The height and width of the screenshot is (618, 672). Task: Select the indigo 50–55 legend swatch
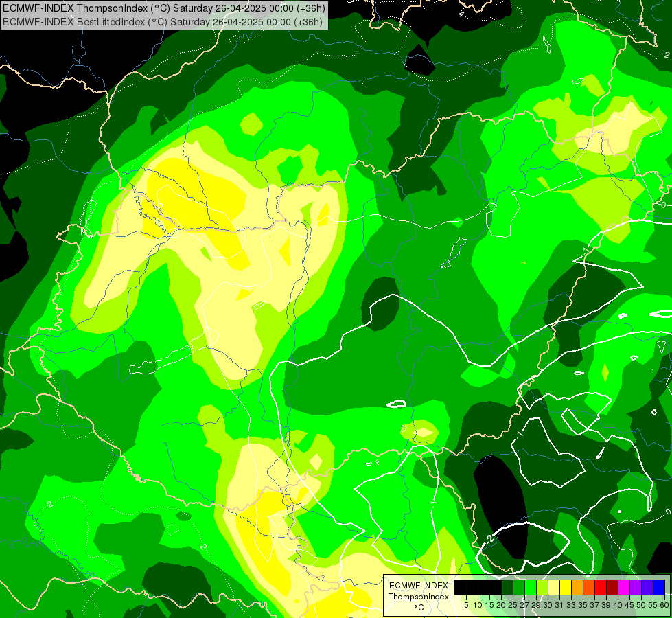pyautogui.click(x=647, y=588)
